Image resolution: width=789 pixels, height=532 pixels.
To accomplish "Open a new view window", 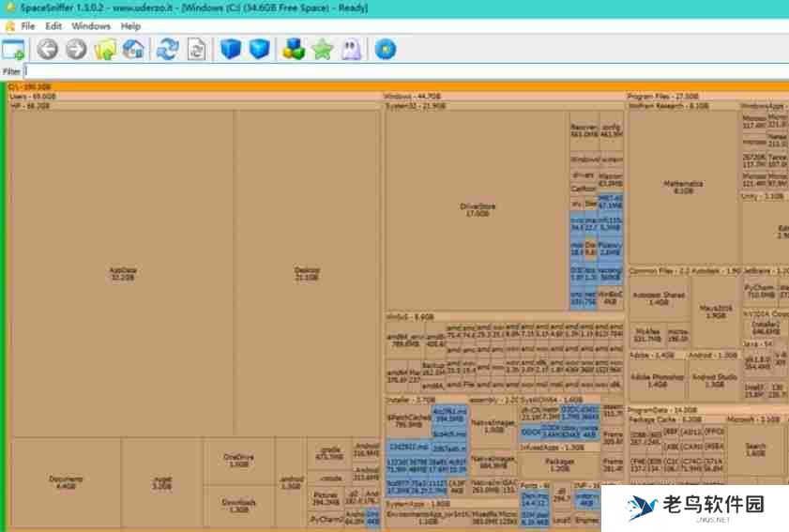I will pos(13,50).
